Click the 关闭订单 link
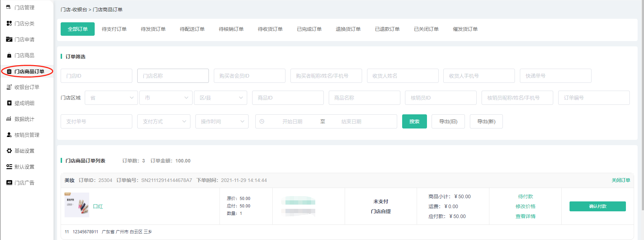 (x=621, y=180)
